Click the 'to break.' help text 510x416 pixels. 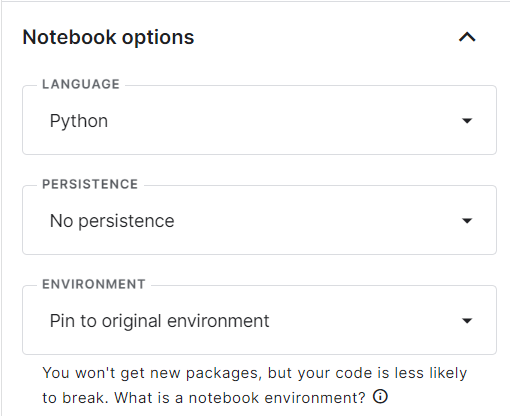[x=75, y=397]
